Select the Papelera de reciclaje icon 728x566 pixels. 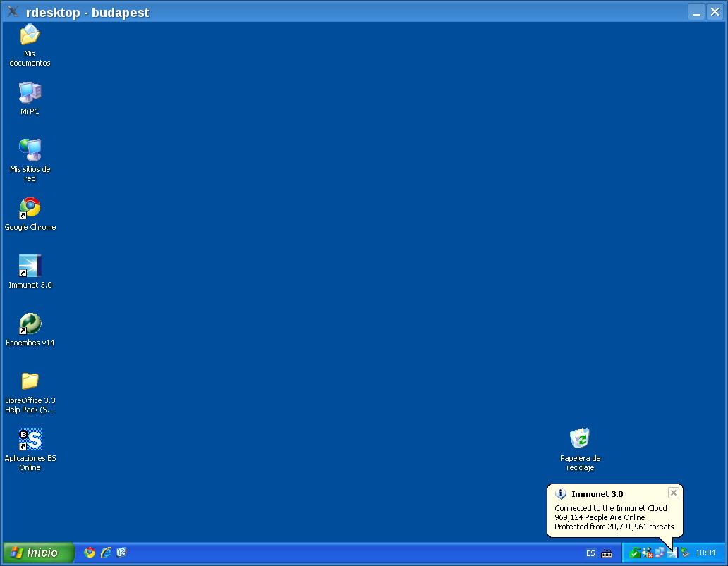point(580,438)
